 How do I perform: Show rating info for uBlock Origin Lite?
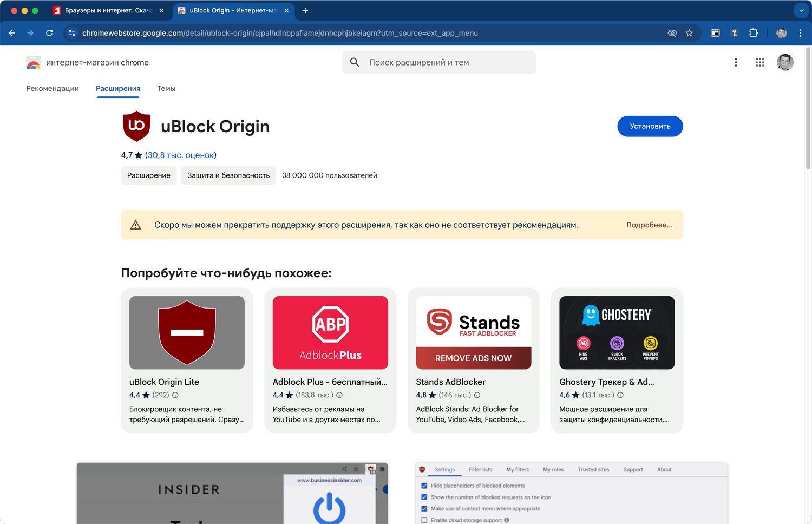[175, 395]
